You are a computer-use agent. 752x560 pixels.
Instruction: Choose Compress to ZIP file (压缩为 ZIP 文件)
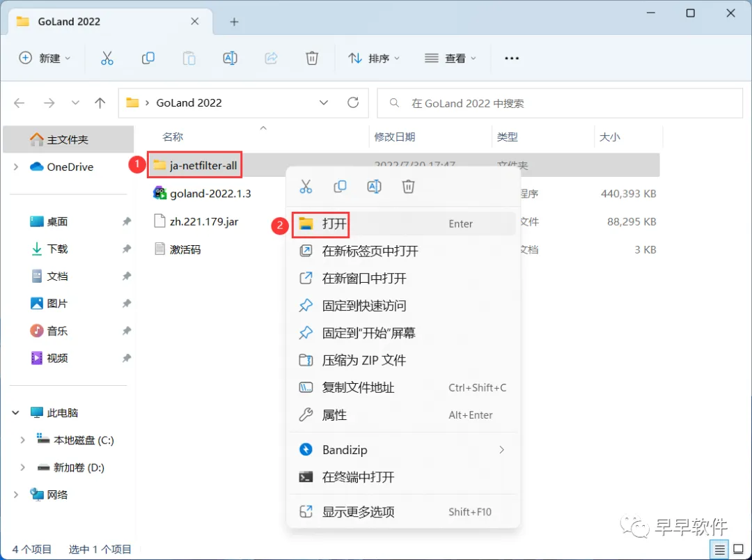coord(403,360)
